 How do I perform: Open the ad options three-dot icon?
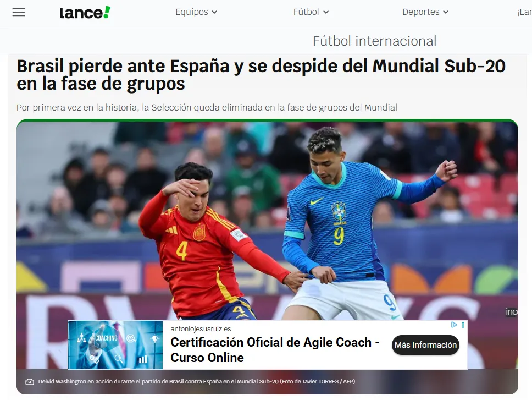tap(463, 325)
